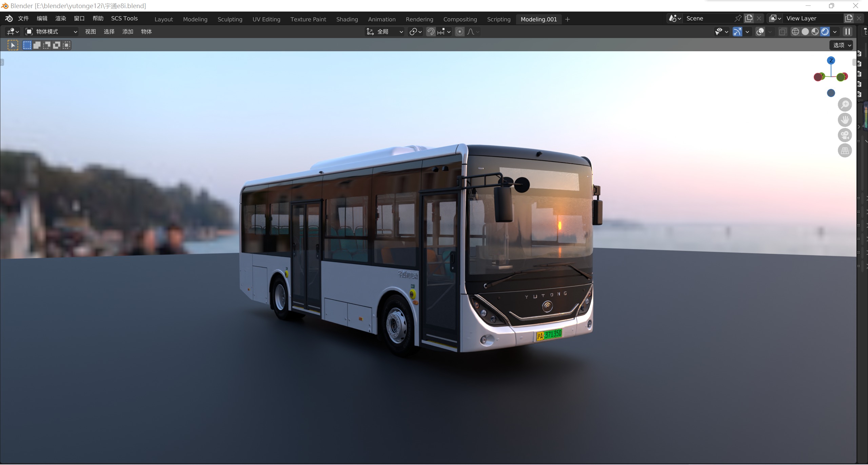Open the 编辑 (Edit) menu
868x465 pixels.
pyautogui.click(x=42, y=18)
